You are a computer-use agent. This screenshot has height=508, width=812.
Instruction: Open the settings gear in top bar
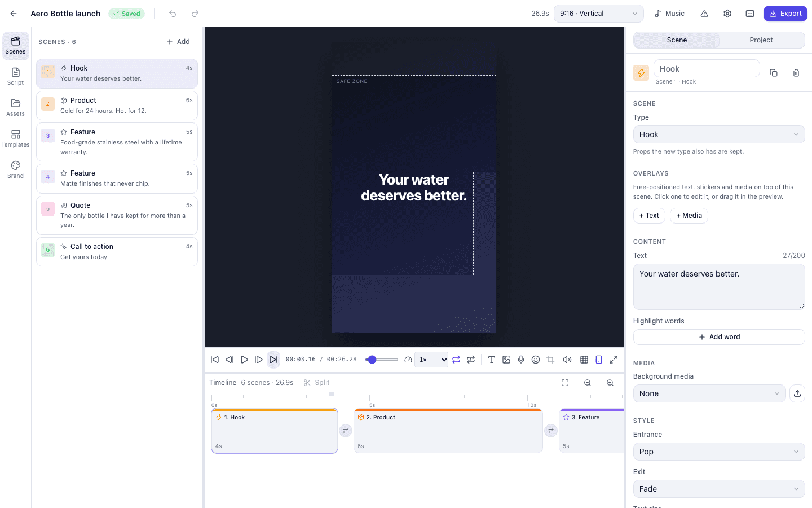(727, 14)
